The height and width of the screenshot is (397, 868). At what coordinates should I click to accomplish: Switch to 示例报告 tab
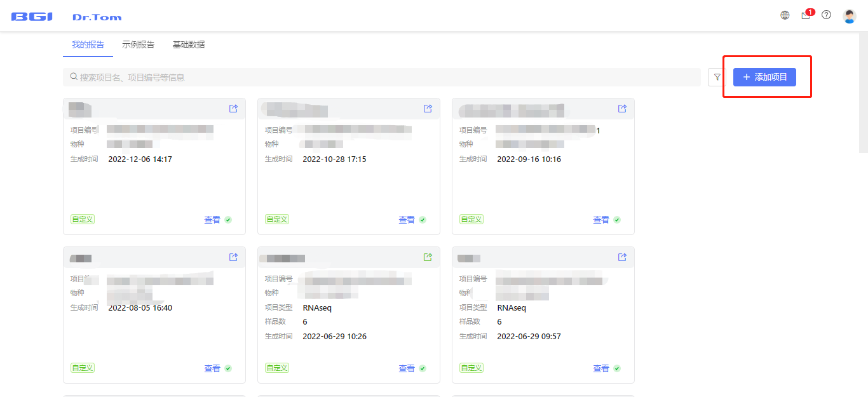pos(138,44)
